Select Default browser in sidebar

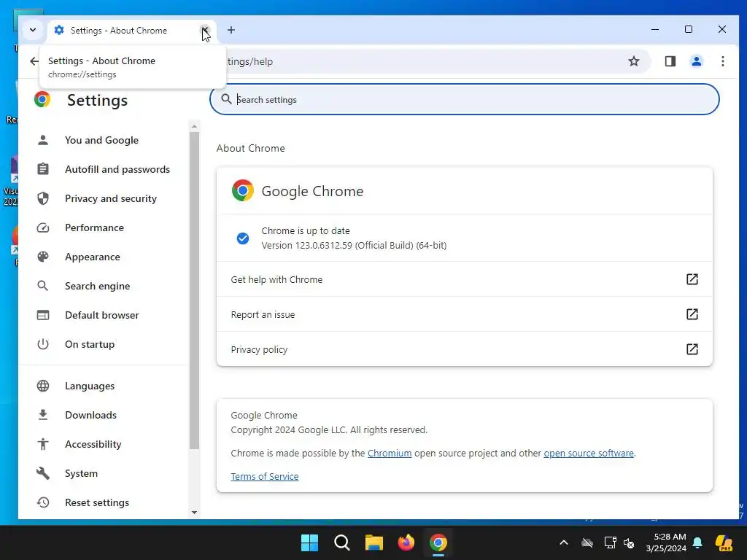point(102,315)
